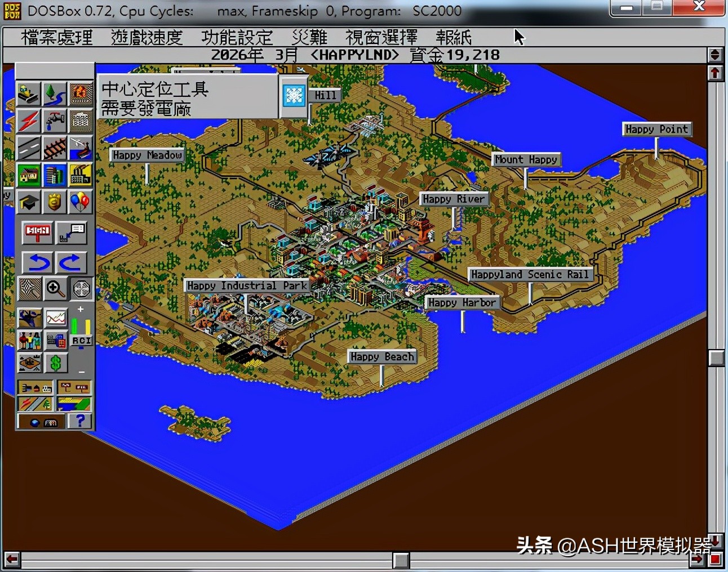728x572 pixels.
Task: Select the City services police badge tool
Action: (55, 202)
